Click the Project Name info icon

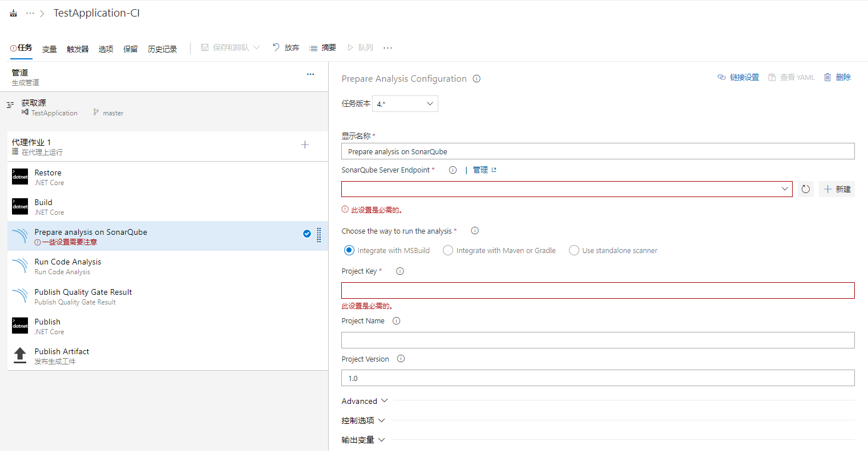[x=397, y=321]
